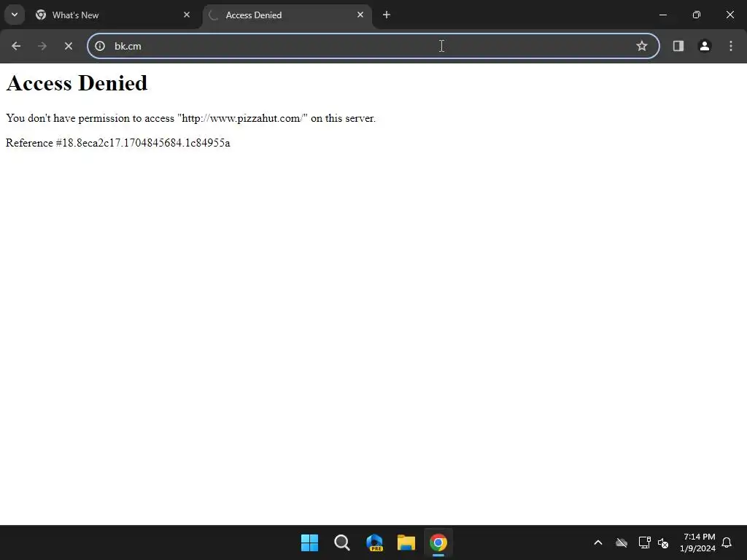Open Chrome side panel

[x=678, y=46]
